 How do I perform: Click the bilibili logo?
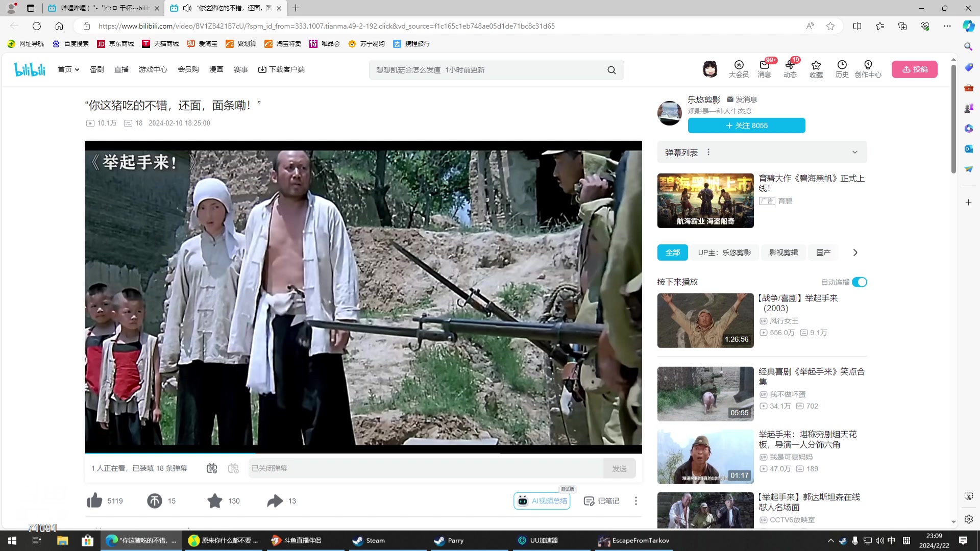point(30,69)
